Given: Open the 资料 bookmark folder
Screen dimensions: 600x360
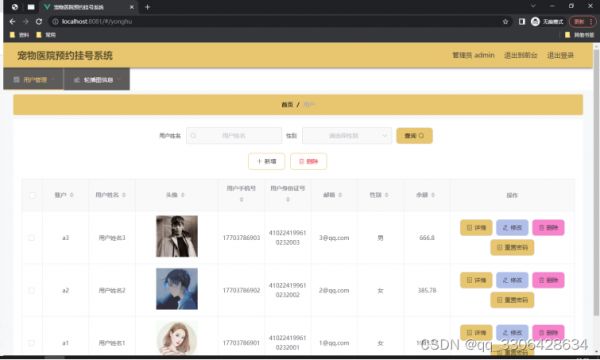Looking at the screenshot, I should [x=19, y=35].
